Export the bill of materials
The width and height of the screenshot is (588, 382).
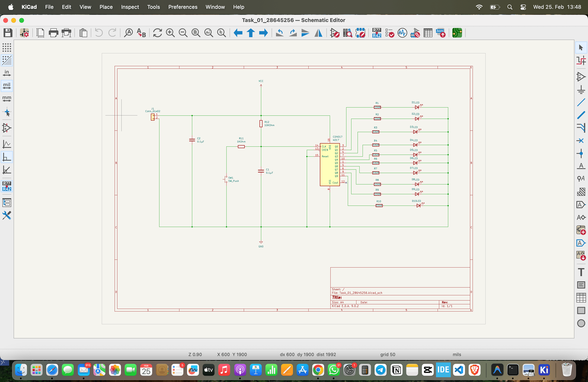tap(441, 33)
